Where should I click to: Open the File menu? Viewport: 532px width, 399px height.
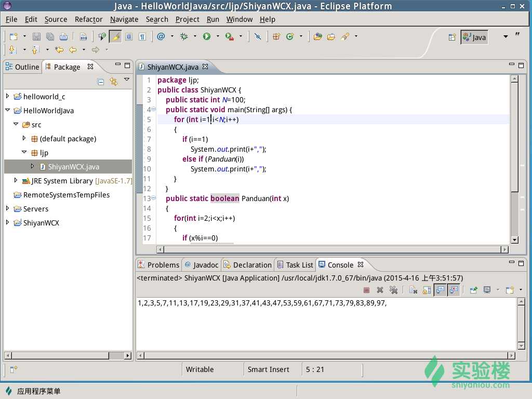11,19
